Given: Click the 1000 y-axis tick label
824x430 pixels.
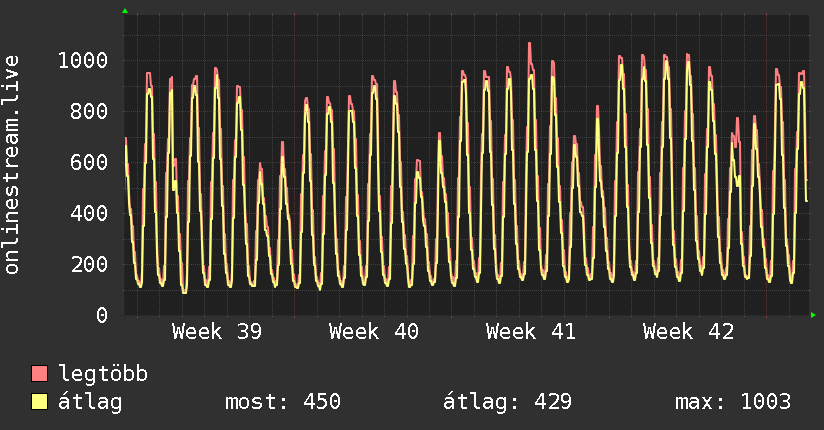Looking at the screenshot, I should click(83, 60).
